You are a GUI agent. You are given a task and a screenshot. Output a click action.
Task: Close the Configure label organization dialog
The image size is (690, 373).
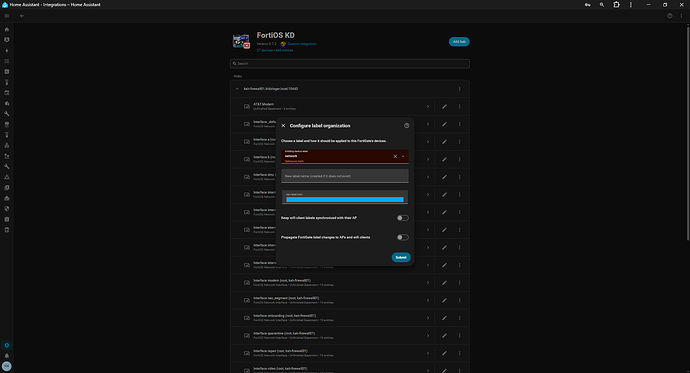click(283, 126)
